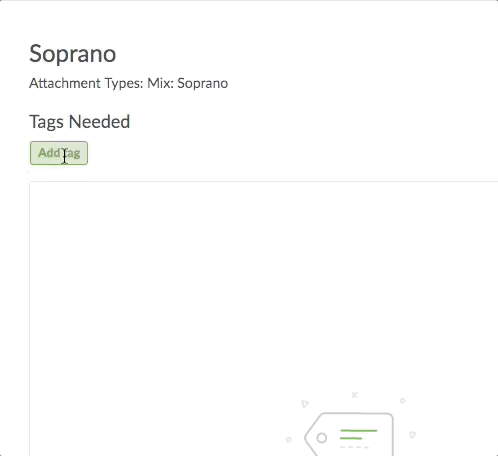
Task: Click the Add Tag button
Action: 59,153
